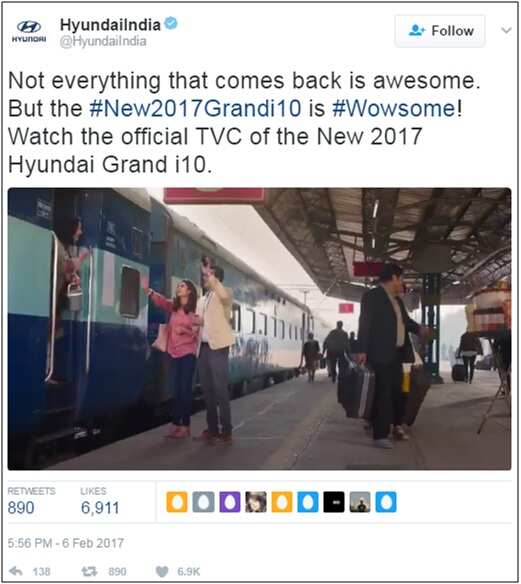Viewport: 521px width, 584px height.
Task: Open the woman's photo avatar in likers row
Action: coord(256,502)
